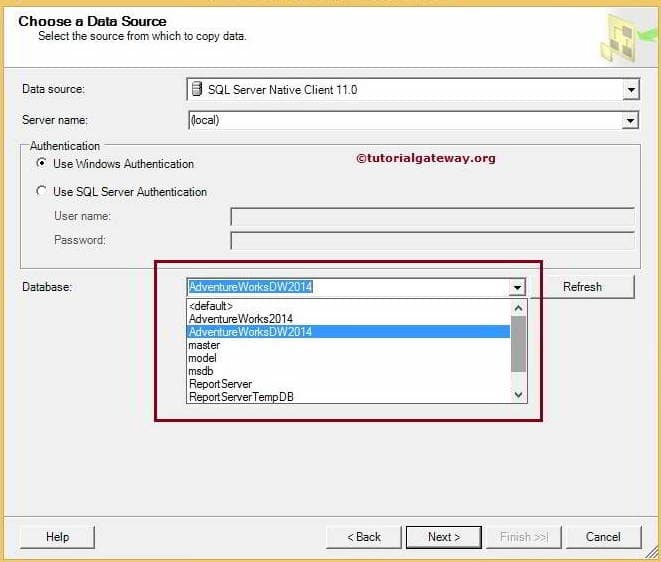The width and height of the screenshot is (661, 562).
Task: Click the database list scrollbar thumb
Action: coord(519,344)
